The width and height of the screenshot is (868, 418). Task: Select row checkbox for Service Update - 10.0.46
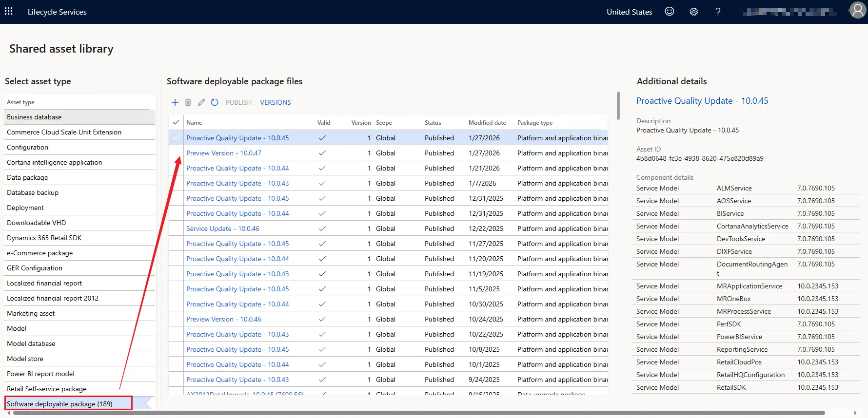tap(176, 228)
